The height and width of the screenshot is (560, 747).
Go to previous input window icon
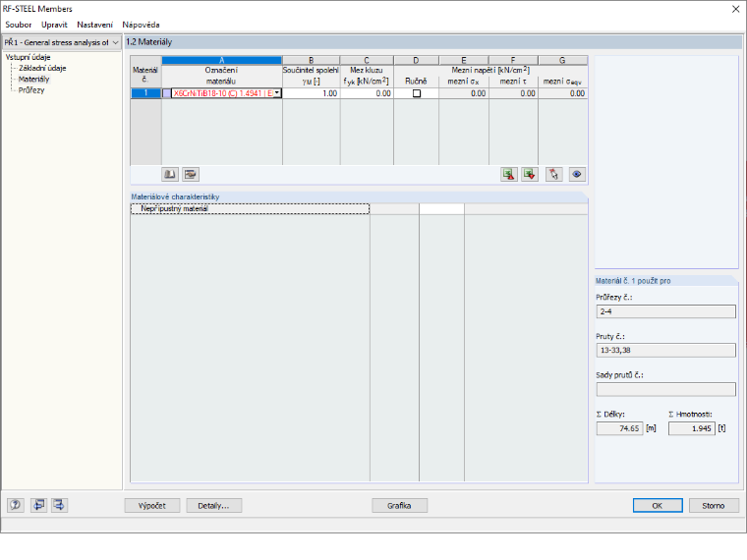[x=38, y=505]
